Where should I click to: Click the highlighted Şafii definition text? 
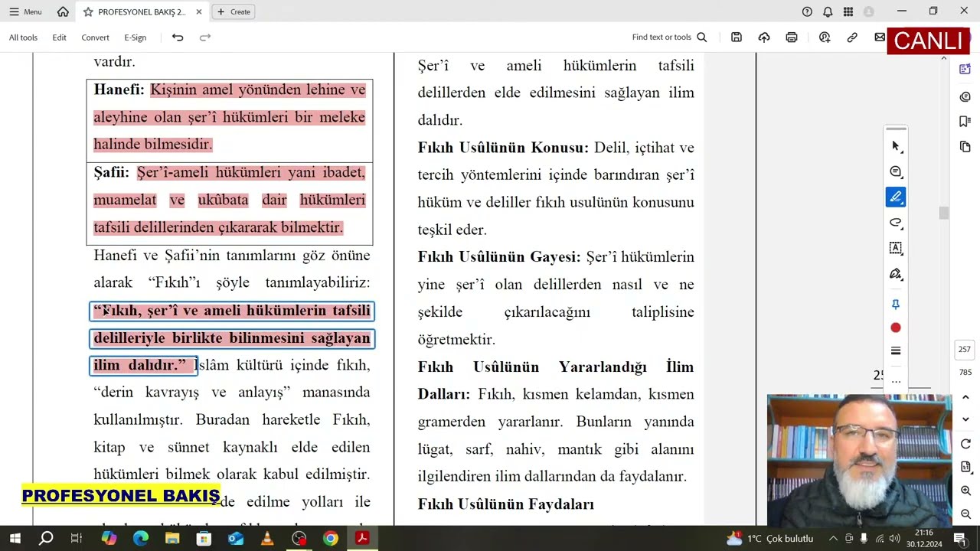point(230,200)
